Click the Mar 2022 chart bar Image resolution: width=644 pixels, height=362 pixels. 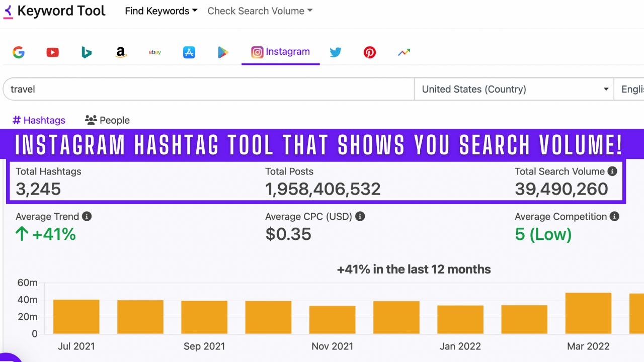tap(589, 313)
